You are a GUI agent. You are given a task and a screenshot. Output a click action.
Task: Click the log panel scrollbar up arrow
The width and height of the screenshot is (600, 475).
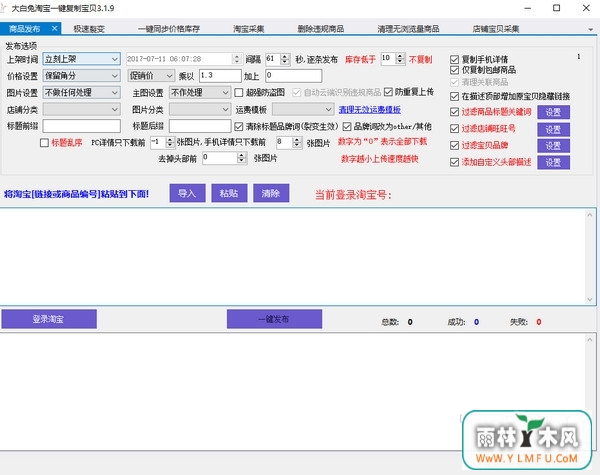pyautogui.click(x=590, y=340)
